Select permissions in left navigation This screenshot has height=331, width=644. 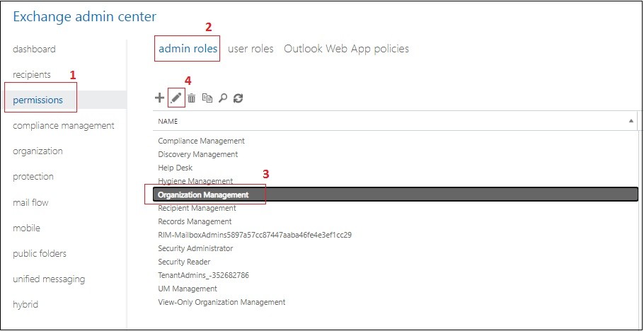pos(38,100)
